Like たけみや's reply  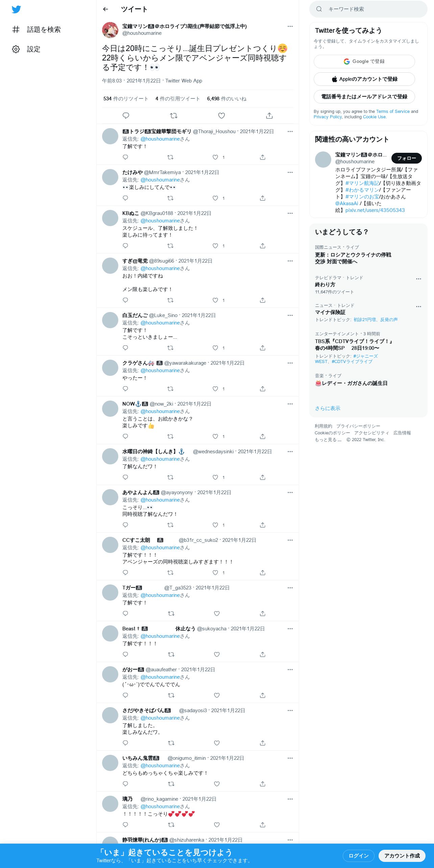(x=215, y=198)
